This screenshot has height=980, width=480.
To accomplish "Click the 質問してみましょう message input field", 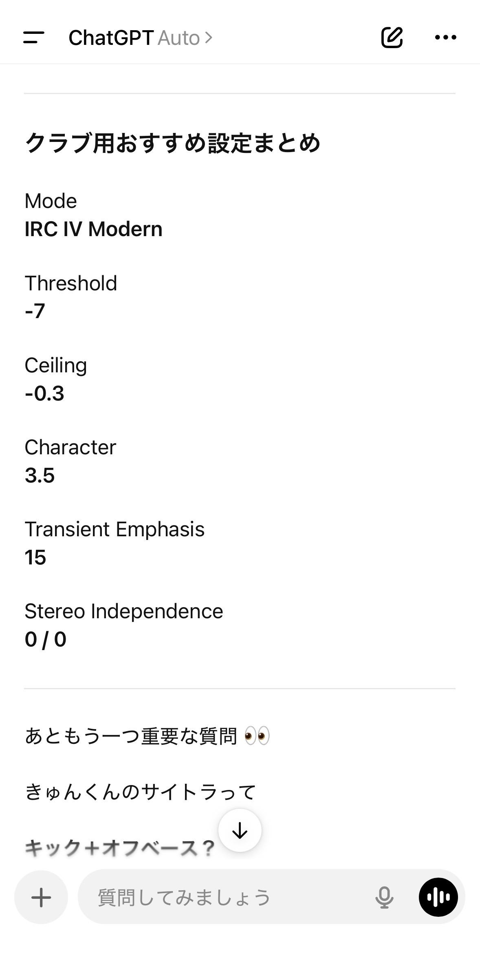I will click(x=228, y=897).
